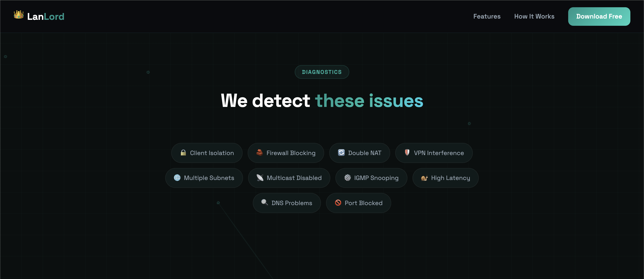Select the lock icon on Client Isolation
The height and width of the screenshot is (279, 644).
coord(184,152)
